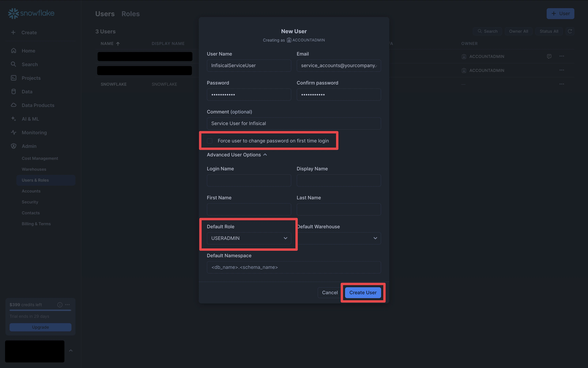This screenshot has width=588, height=368.
Task: Click the First Name input field
Action: [x=249, y=209]
